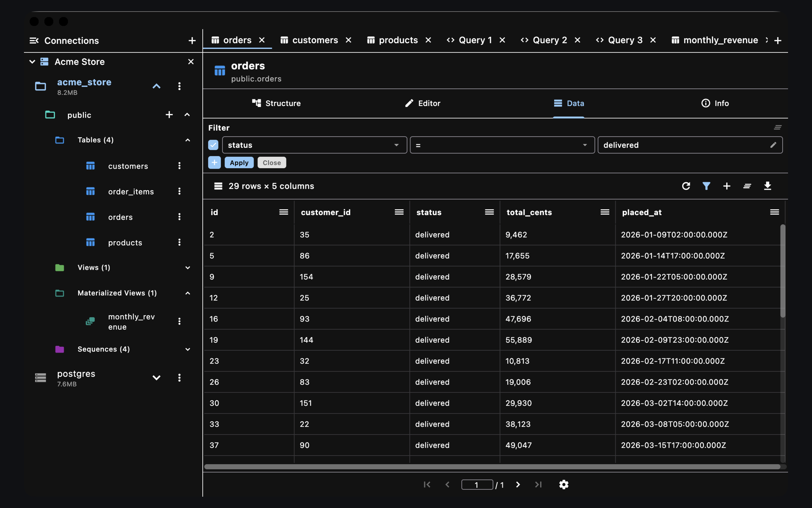
Task: Add new item in public schema
Action: (x=169, y=115)
